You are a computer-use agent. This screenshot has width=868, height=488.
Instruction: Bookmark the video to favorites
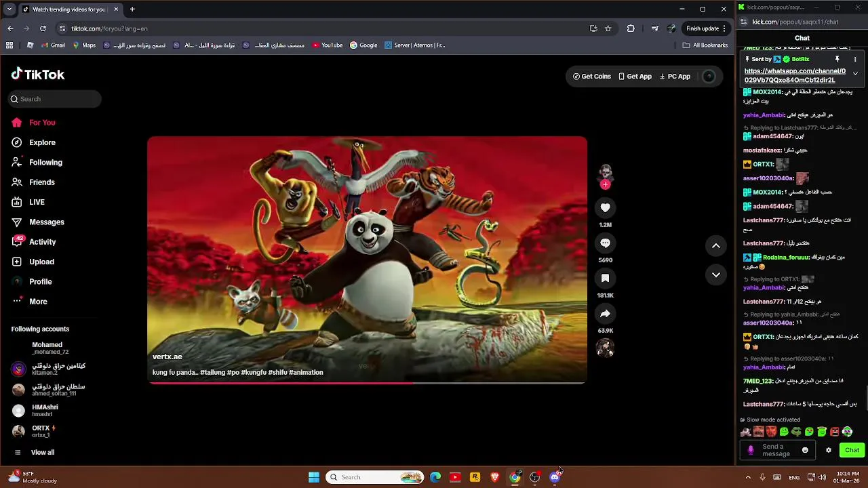tap(605, 278)
